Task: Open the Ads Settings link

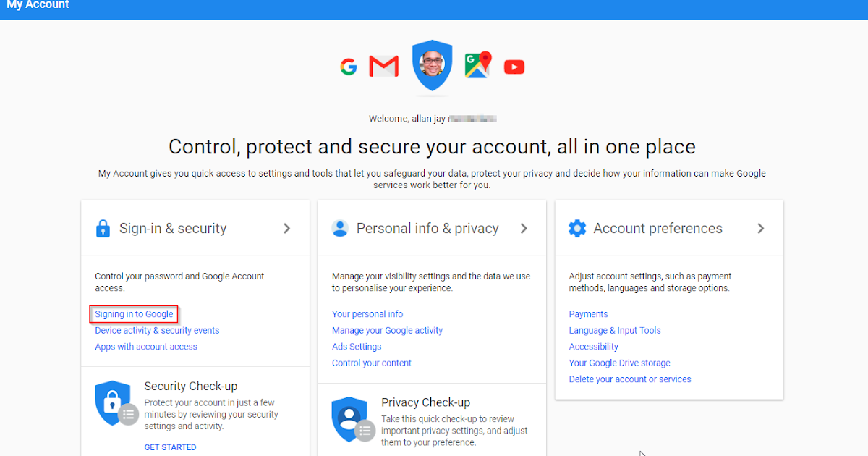Action: (356, 346)
